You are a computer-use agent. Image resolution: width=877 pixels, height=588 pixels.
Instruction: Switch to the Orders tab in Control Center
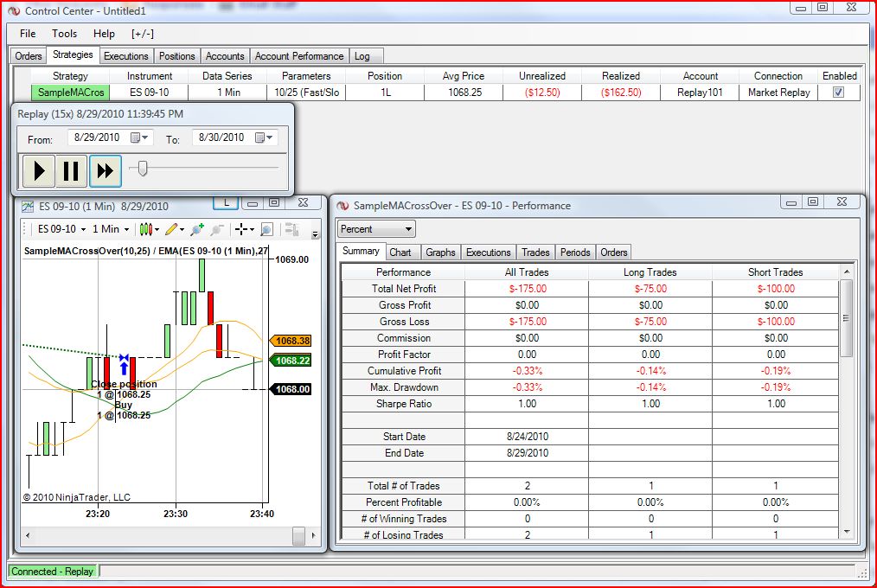pos(29,56)
